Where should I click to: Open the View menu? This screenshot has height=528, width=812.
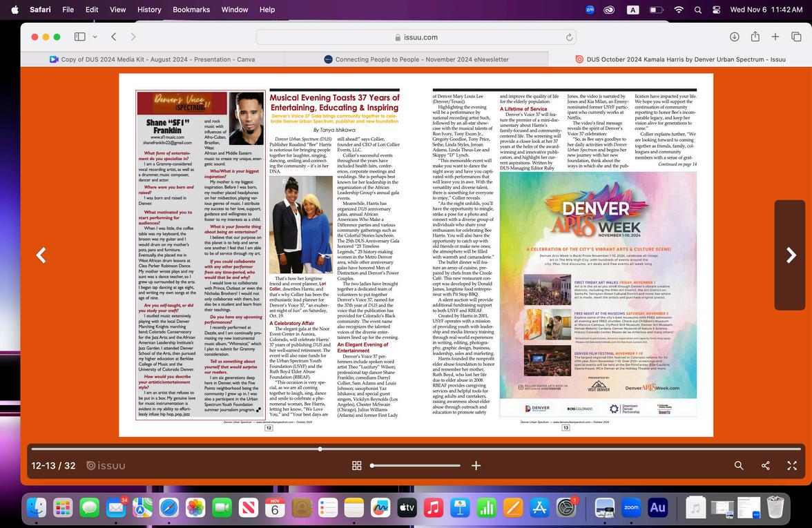pos(117,10)
